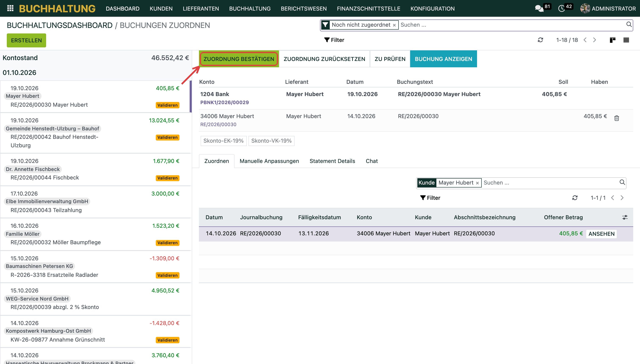Open the lower Filter dropdown in Zuordnen tab
Image resolution: width=640 pixels, height=364 pixels.
click(430, 198)
